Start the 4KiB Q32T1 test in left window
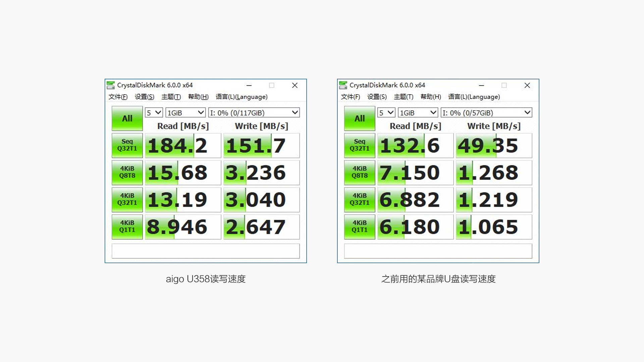This screenshot has height=362, width=644. [x=127, y=199]
